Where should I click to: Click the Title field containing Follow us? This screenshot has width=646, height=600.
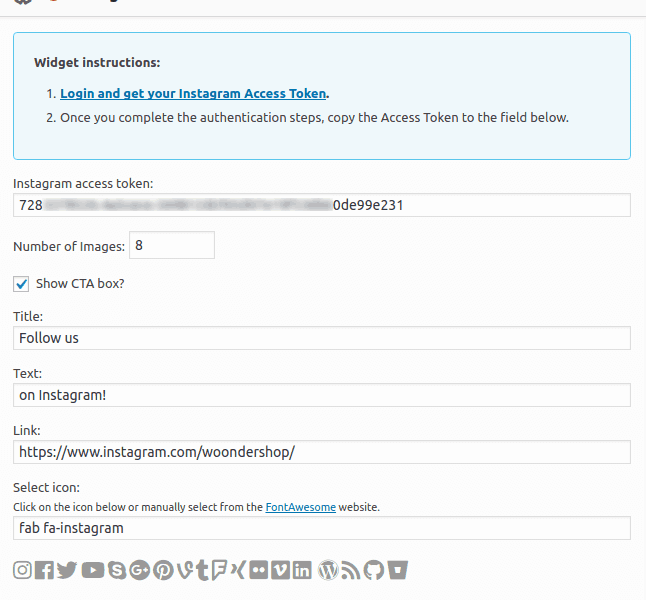[321, 338]
